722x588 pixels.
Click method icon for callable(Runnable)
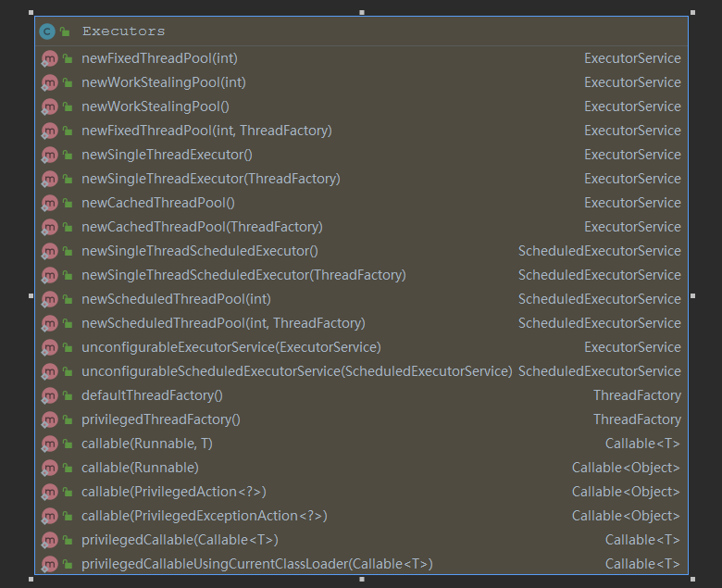(49, 468)
